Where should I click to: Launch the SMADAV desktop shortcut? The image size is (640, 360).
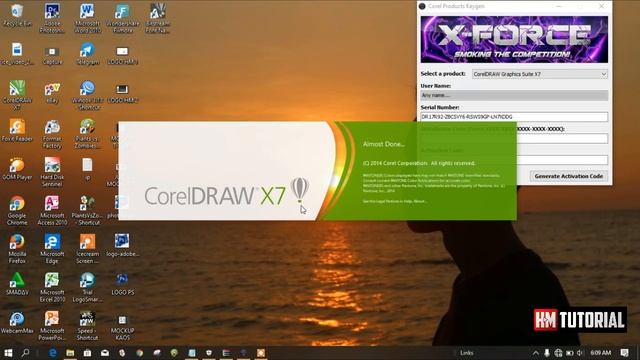[x=17, y=284]
